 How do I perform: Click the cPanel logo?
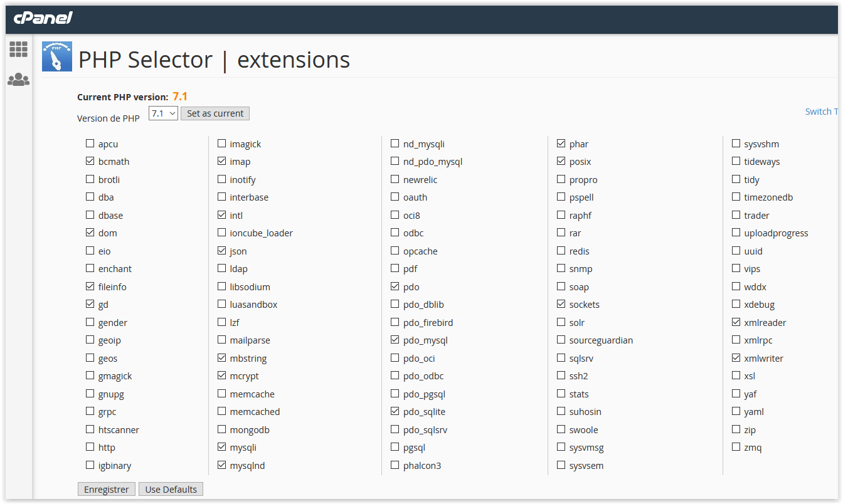pyautogui.click(x=43, y=18)
